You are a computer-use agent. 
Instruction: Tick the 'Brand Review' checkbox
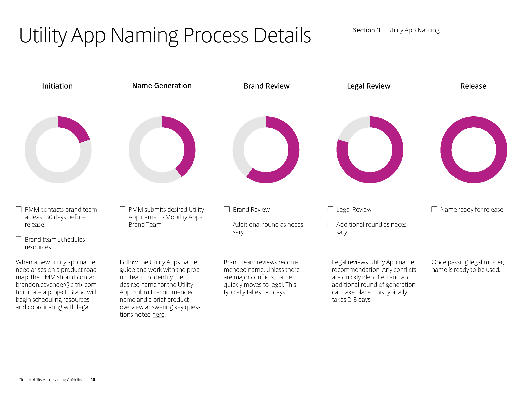(227, 209)
